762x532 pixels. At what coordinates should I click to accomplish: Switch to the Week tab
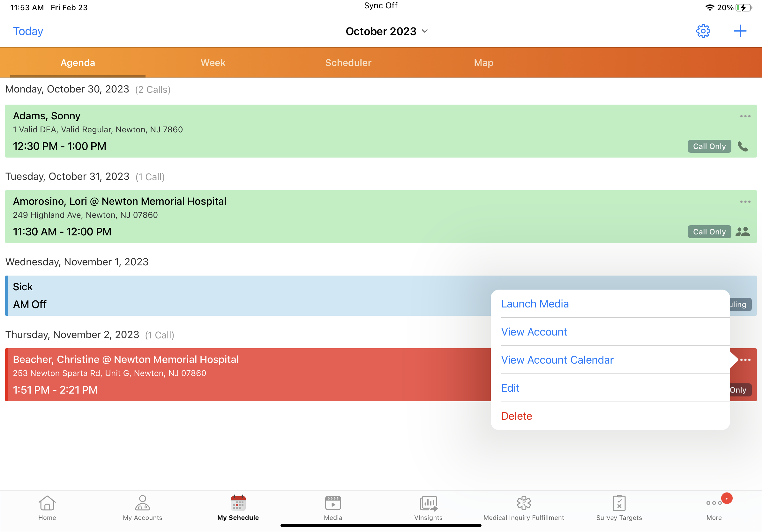[x=213, y=63]
